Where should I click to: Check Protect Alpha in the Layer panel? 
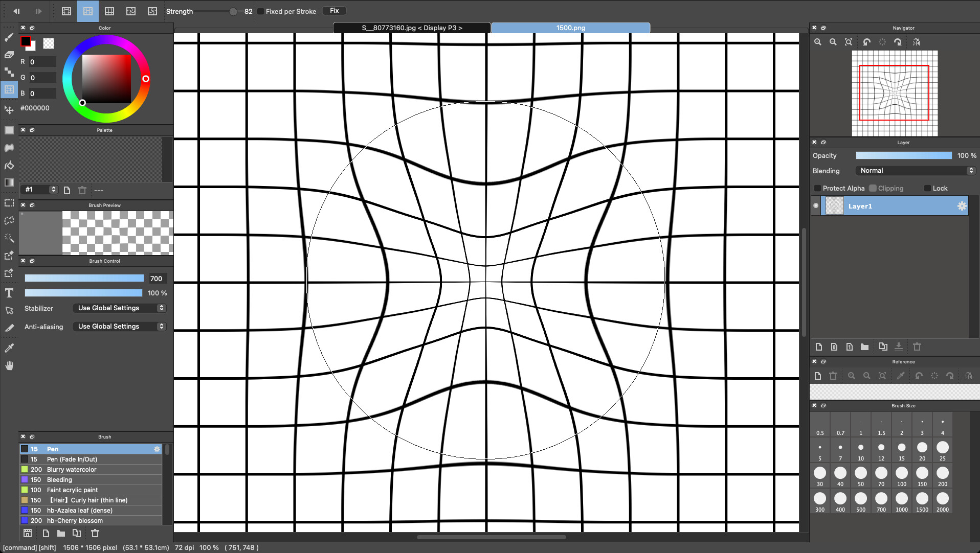pos(817,188)
